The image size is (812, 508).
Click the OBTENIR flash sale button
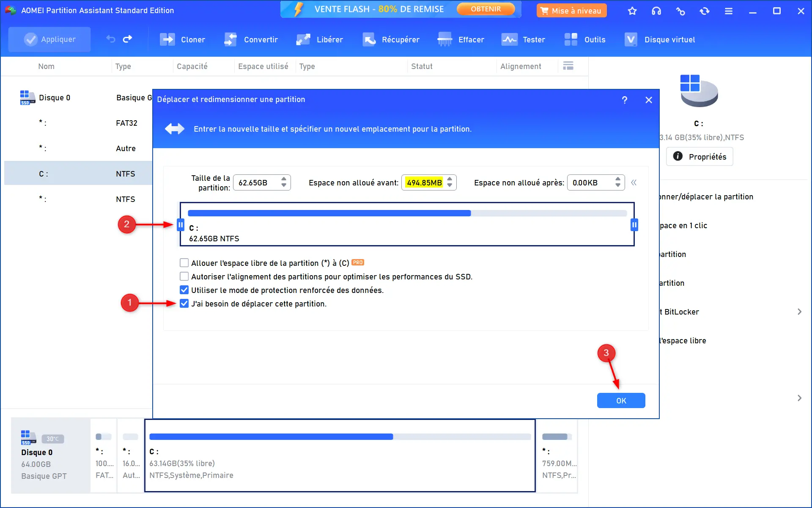(x=486, y=9)
